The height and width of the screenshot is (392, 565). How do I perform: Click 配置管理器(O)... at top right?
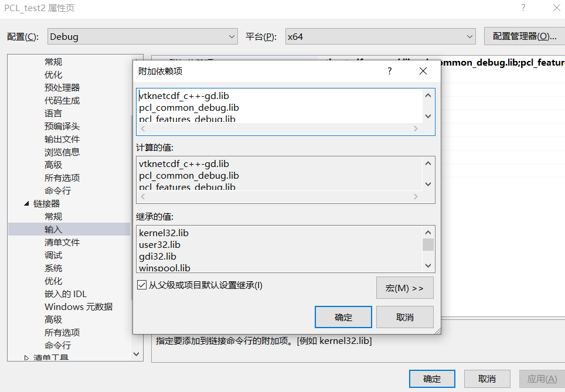pyautogui.click(x=524, y=36)
